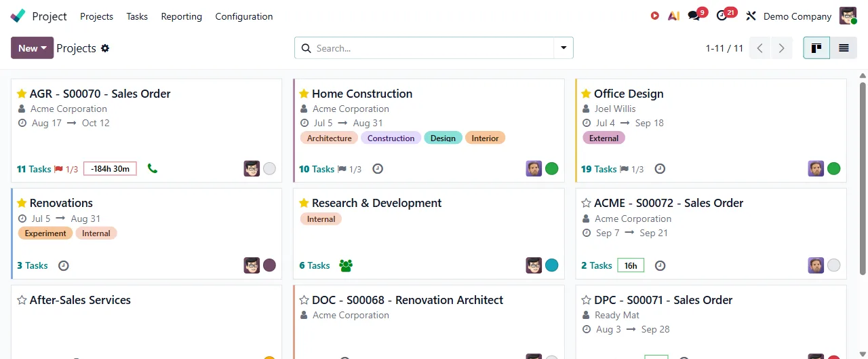Click the Interior tag
The image size is (868, 359).
click(485, 138)
